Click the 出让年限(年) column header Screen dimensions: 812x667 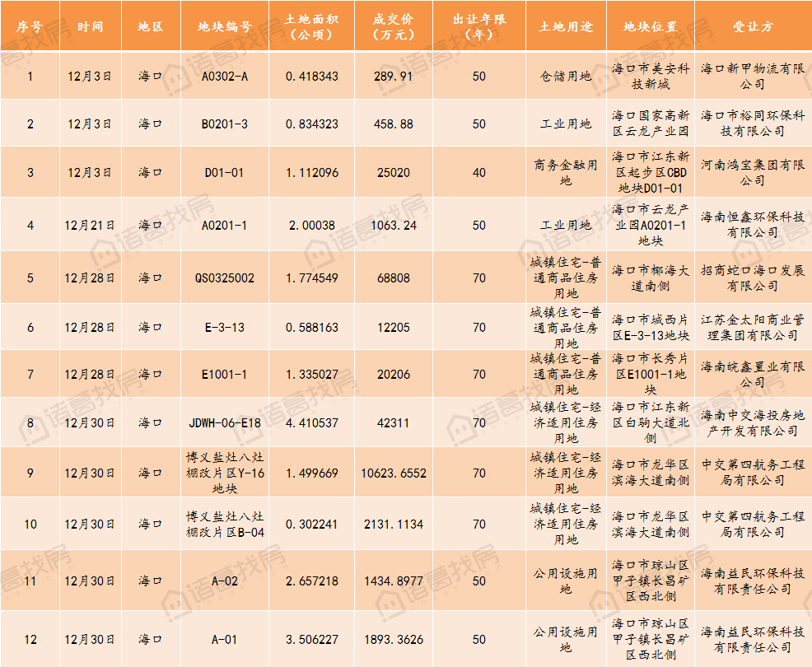coord(479,26)
